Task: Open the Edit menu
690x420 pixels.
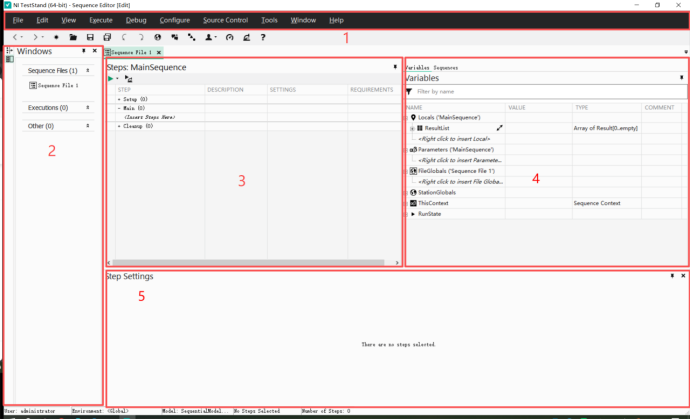Action: [x=42, y=20]
